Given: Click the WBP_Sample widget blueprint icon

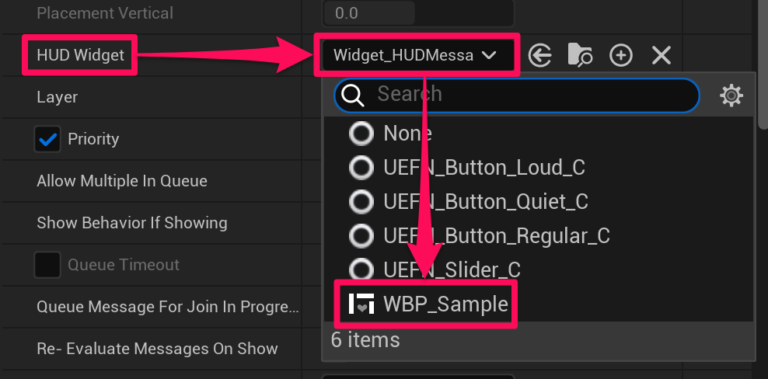Looking at the screenshot, I should [361, 304].
